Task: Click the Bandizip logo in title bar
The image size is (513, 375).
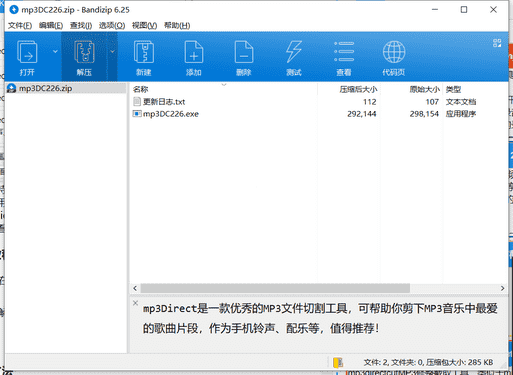Action: (14, 10)
